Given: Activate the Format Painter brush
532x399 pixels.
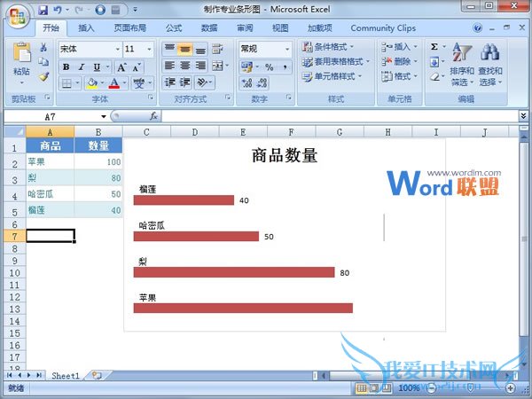Looking at the screenshot, I should [x=43, y=76].
